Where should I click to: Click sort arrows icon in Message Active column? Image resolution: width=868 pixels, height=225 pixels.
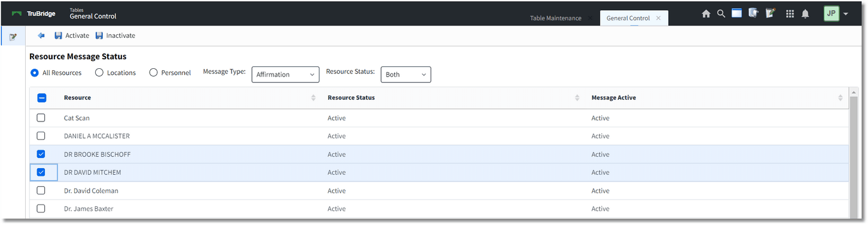point(840,98)
